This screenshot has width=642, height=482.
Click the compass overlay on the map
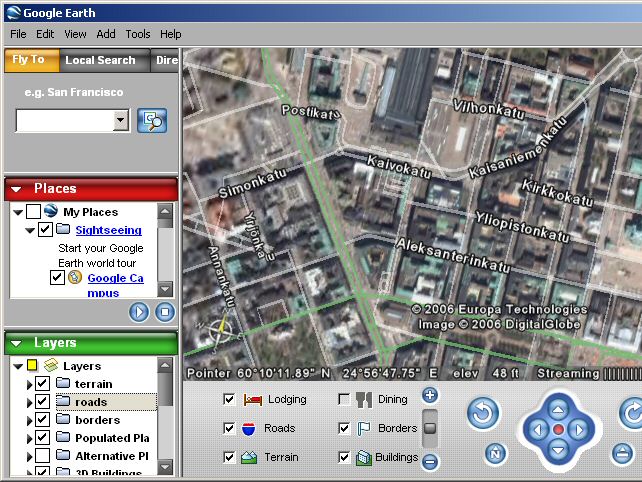pyautogui.click(x=219, y=330)
